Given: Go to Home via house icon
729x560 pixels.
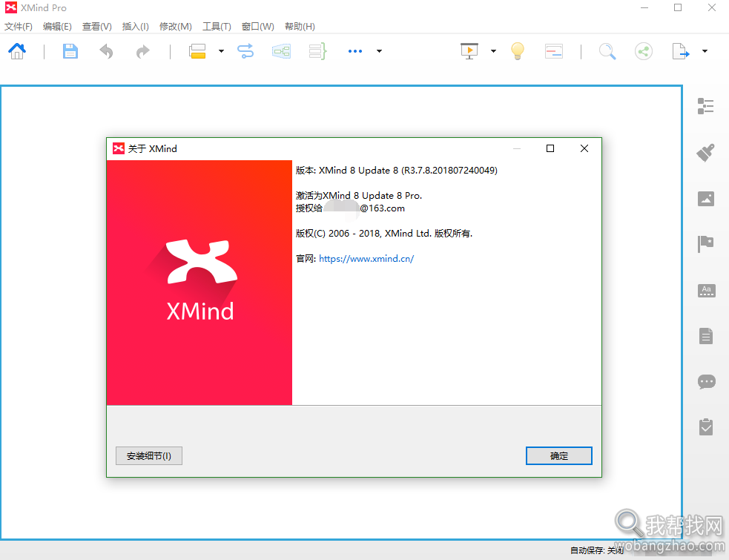Looking at the screenshot, I should tap(17, 51).
